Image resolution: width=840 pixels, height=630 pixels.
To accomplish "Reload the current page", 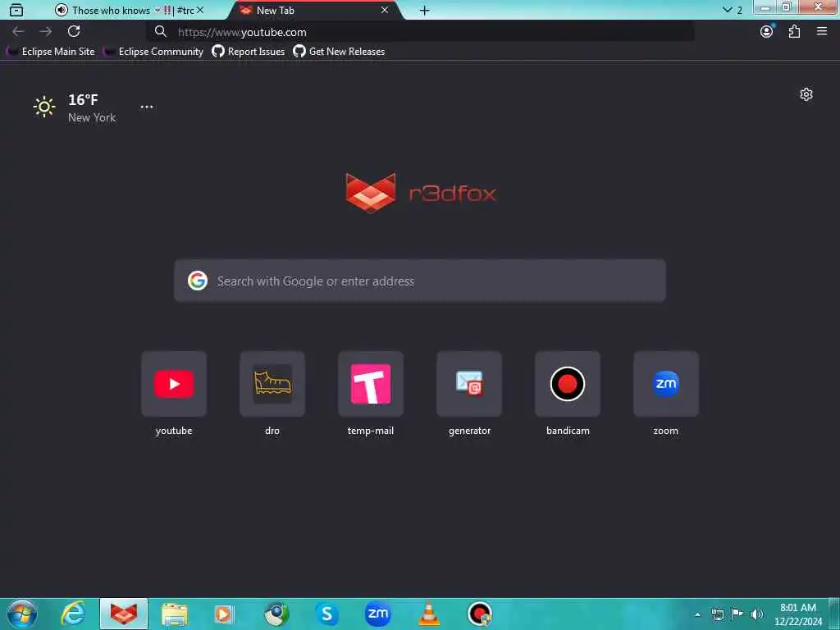I will (74, 32).
